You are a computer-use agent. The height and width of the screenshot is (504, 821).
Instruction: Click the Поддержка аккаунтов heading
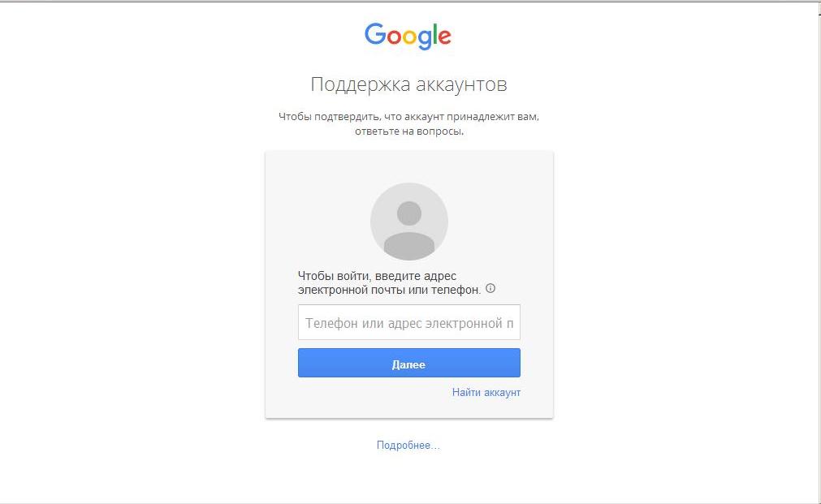(409, 84)
